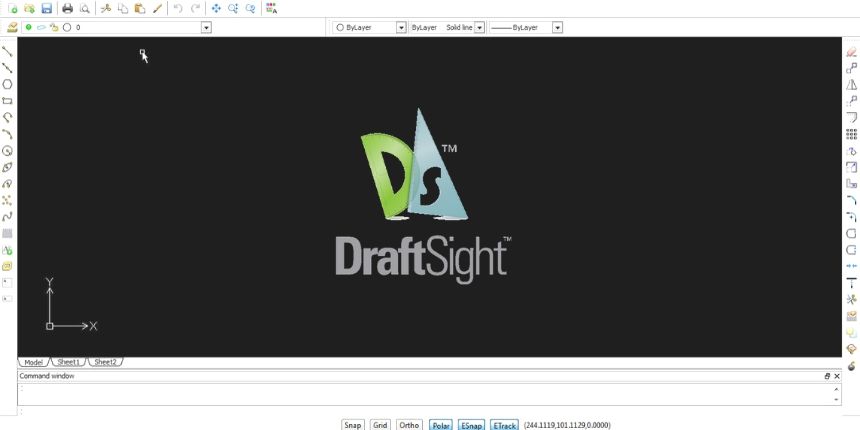Toggle the ESnap status button
860x430 pixels.
point(472,425)
